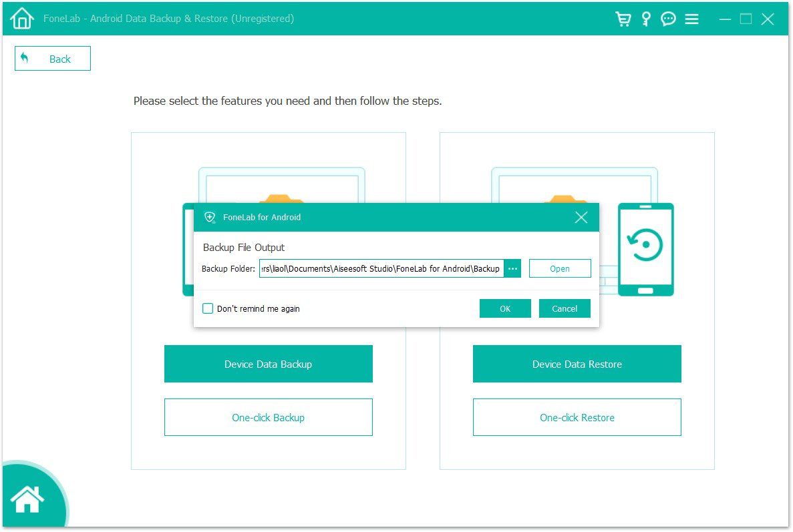The image size is (793, 532).
Task: Cancel the Backup File Output dialog
Action: [565, 308]
